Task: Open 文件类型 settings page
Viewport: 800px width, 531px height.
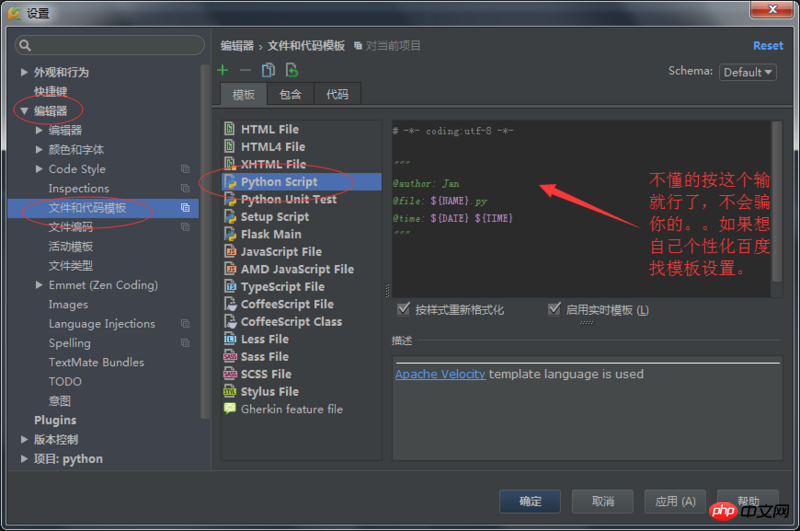Action: tap(71, 266)
